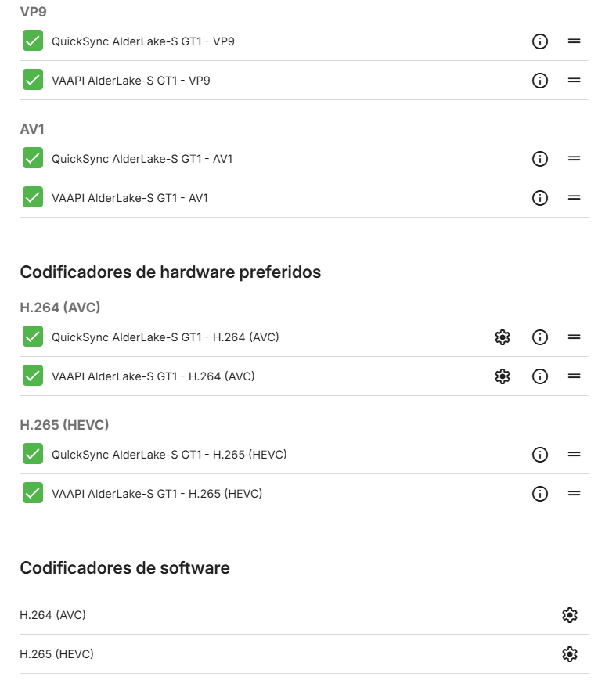616x684 pixels.
Task: Open software H.265 (HEVC) encoder settings gear
Action: tap(569, 654)
